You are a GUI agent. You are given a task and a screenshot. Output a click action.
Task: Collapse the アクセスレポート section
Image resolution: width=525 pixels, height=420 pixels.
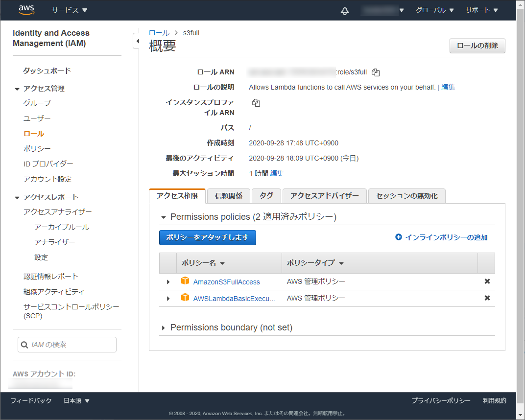click(17, 198)
